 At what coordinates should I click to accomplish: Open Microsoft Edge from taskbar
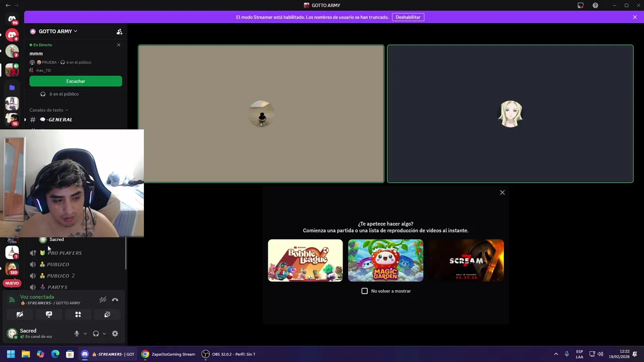(x=55, y=354)
